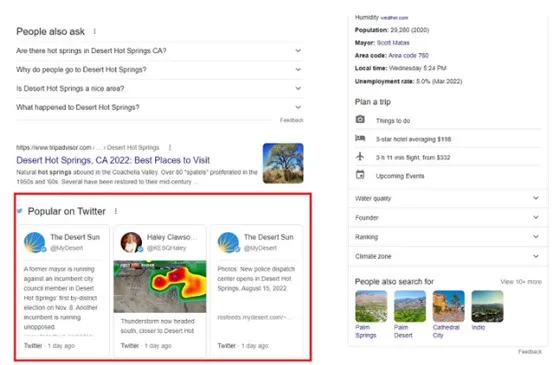Open the Area code 760 link
This screenshot has width=557, height=365.
pos(409,56)
